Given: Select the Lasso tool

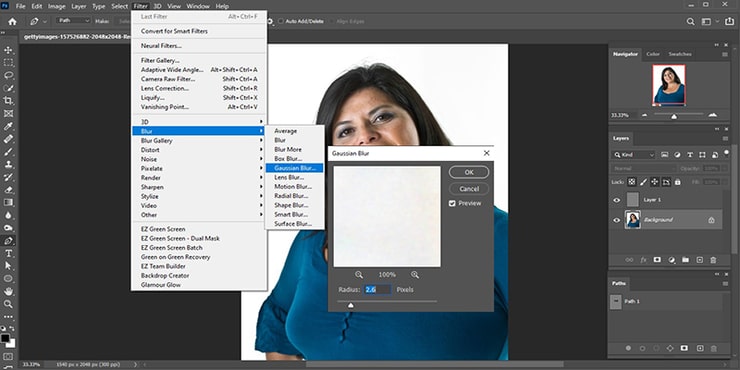Looking at the screenshot, I should click(8, 76).
